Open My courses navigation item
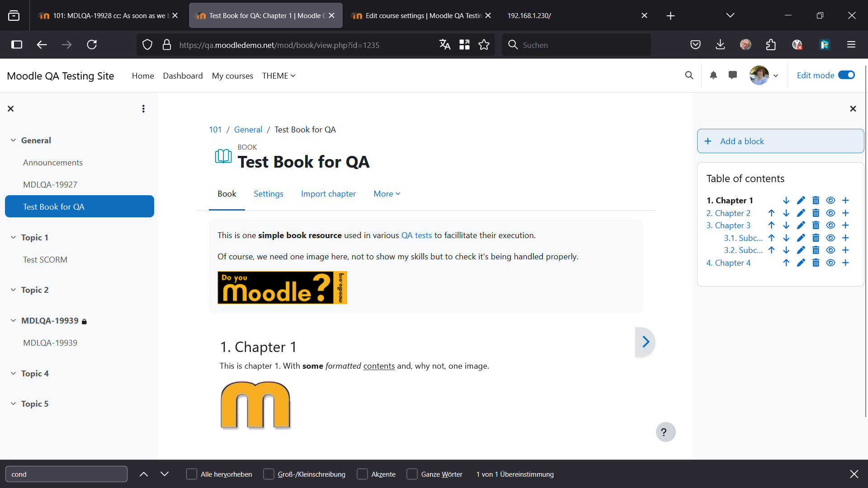This screenshot has height=488, width=868. 232,75
